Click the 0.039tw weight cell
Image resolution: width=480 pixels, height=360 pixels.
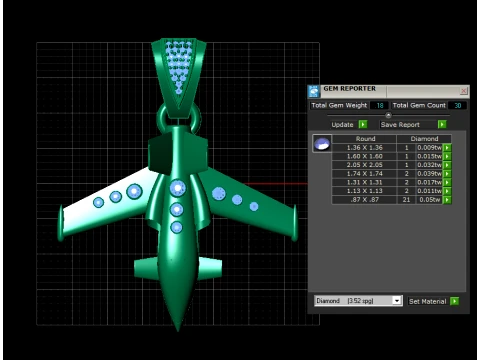(x=429, y=174)
